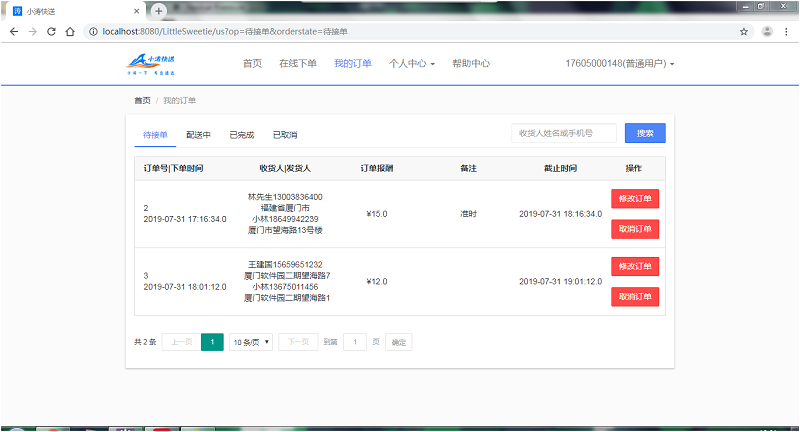Screen dimensions: 800x432
Task: Go to 首页 in navigation bar
Action: tap(252, 63)
